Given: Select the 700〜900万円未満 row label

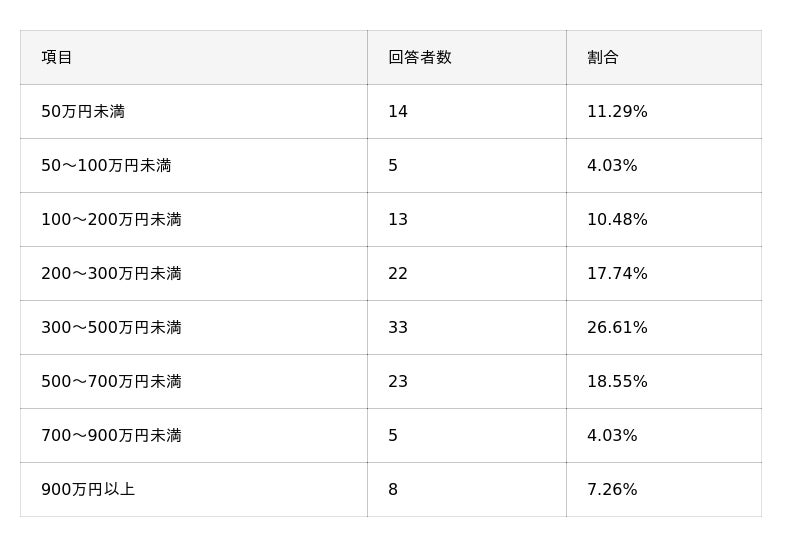Looking at the screenshot, I should (x=111, y=436).
